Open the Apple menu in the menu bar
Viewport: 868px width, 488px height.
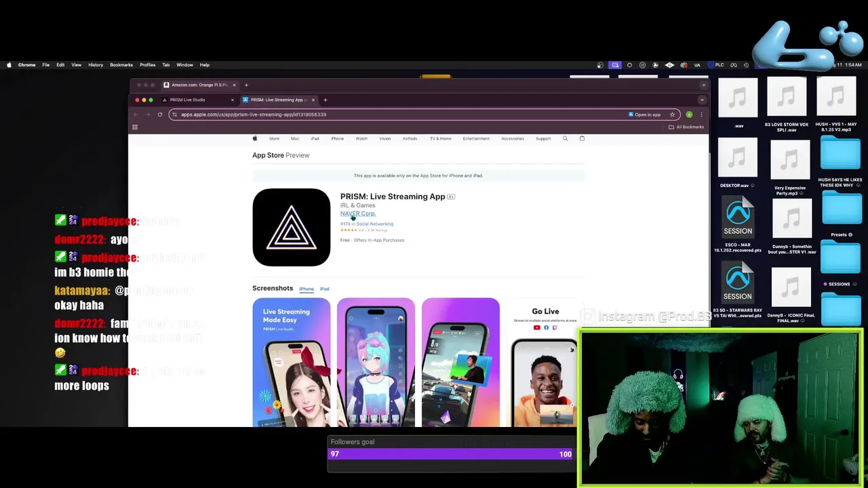click(x=9, y=65)
